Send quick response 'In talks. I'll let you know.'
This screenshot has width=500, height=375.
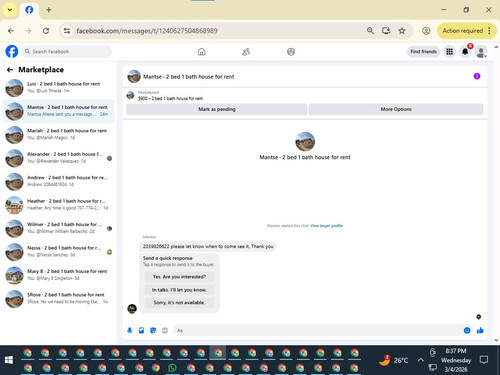[179, 290]
